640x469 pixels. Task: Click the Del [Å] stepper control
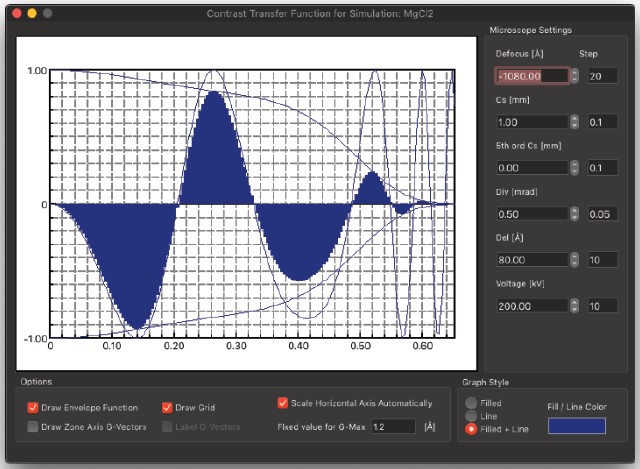pos(574,260)
